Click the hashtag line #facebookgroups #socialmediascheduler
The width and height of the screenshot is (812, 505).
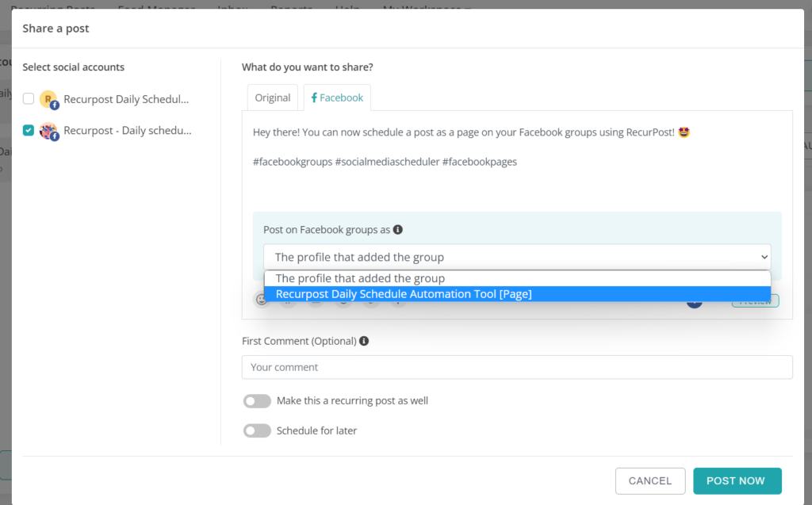pyautogui.click(x=385, y=162)
